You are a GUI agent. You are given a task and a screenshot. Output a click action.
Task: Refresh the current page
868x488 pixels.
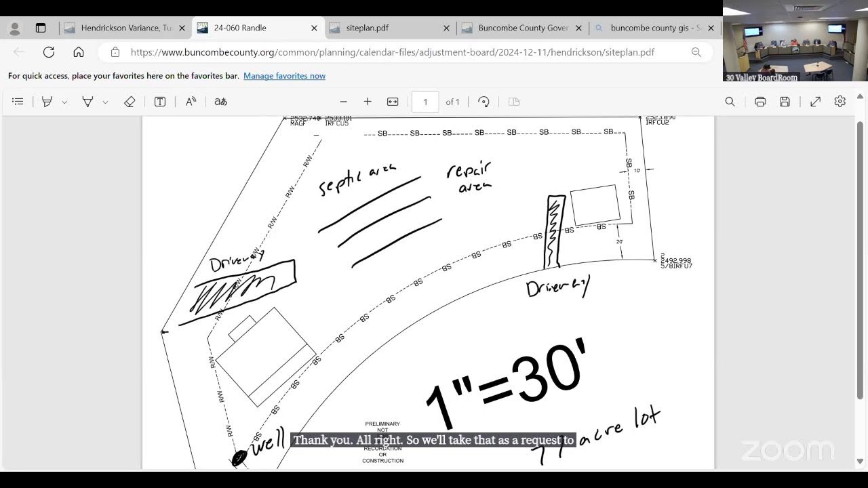tap(49, 52)
